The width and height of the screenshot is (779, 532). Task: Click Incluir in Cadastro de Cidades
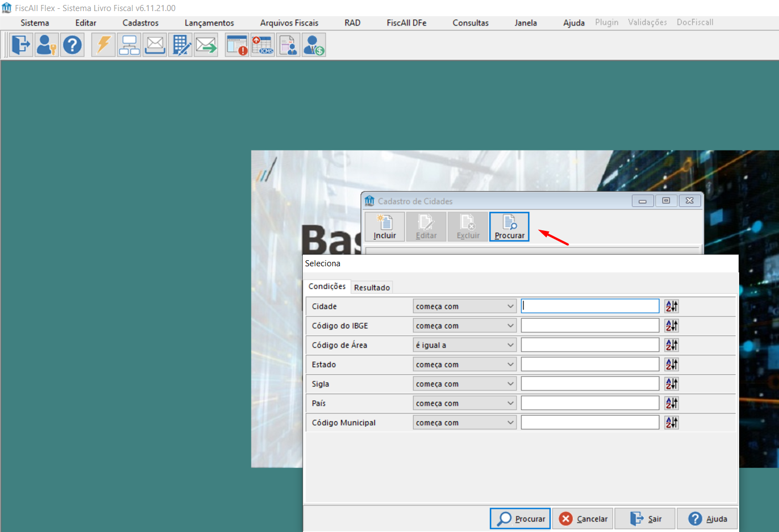coord(385,226)
